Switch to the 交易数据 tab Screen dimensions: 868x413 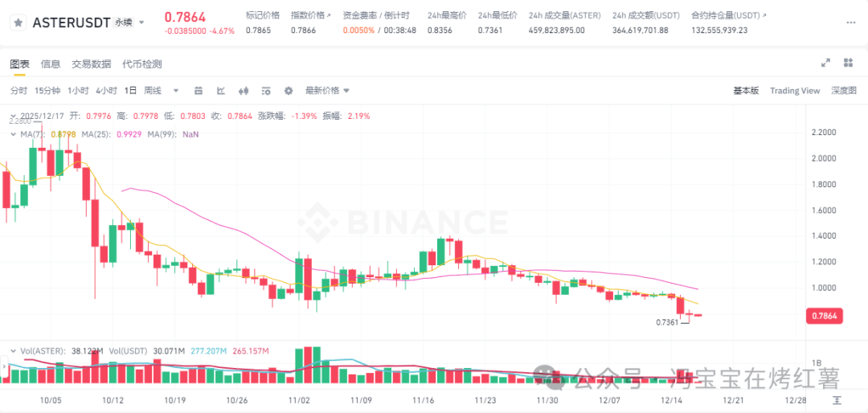pyautogui.click(x=91, y=63)
